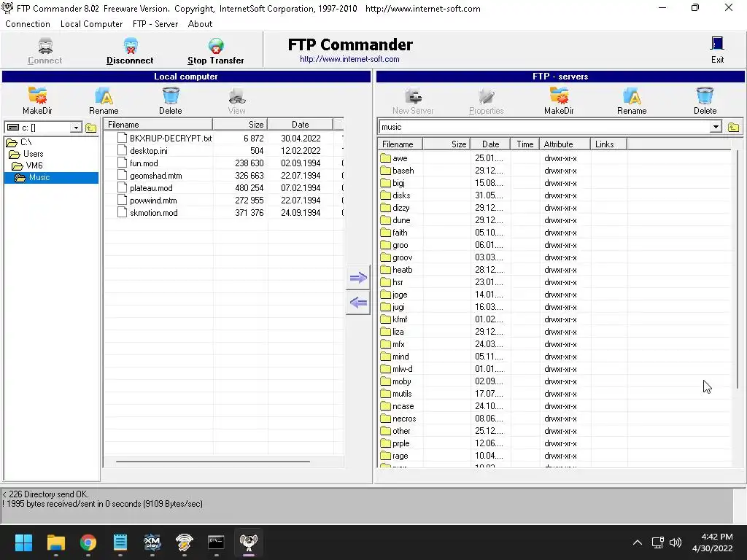The image size is (747, 560).
Task: Sort local files by Filename column header
Action: [x=158, y=124]
